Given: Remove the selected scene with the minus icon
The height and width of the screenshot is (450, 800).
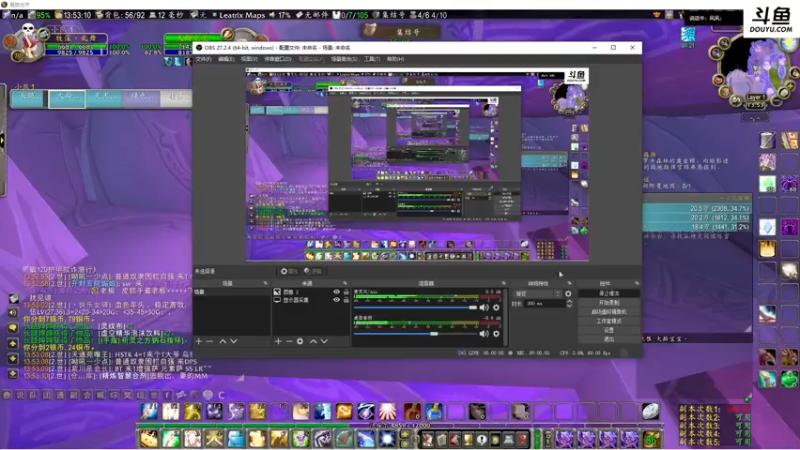Looking at the screenshot, I should (210, 341).
